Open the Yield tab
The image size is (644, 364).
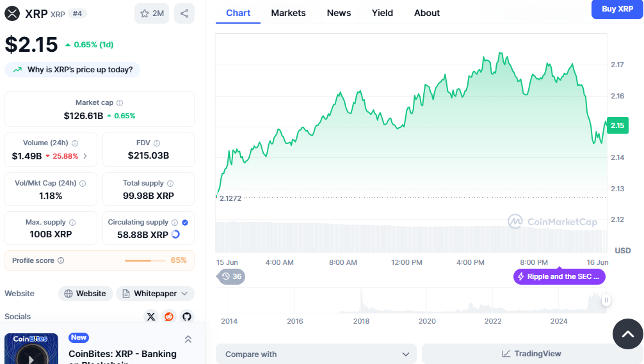point(382,13)
